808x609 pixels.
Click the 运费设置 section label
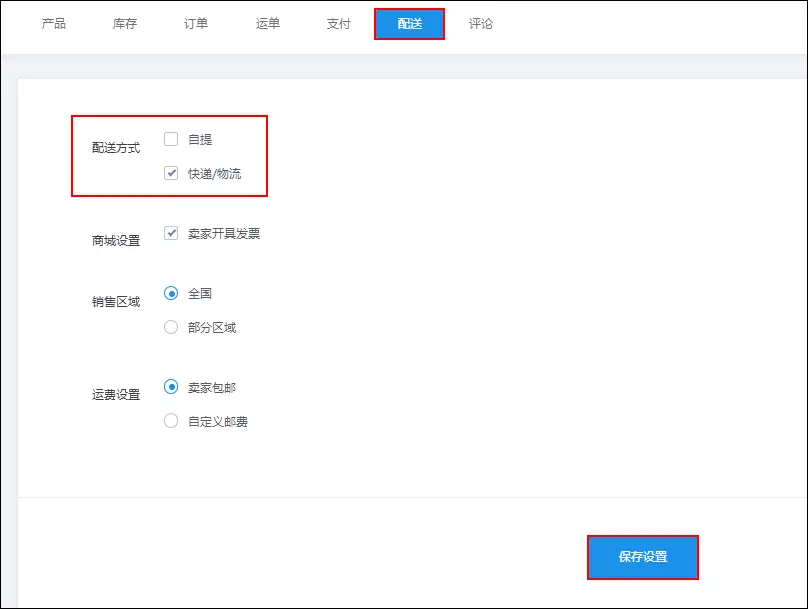pos(116,395)
